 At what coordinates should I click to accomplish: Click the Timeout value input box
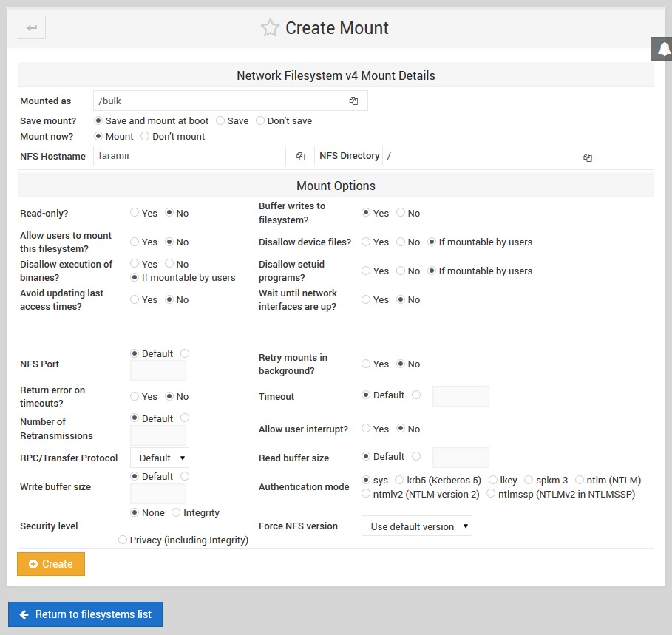[461, 396]
